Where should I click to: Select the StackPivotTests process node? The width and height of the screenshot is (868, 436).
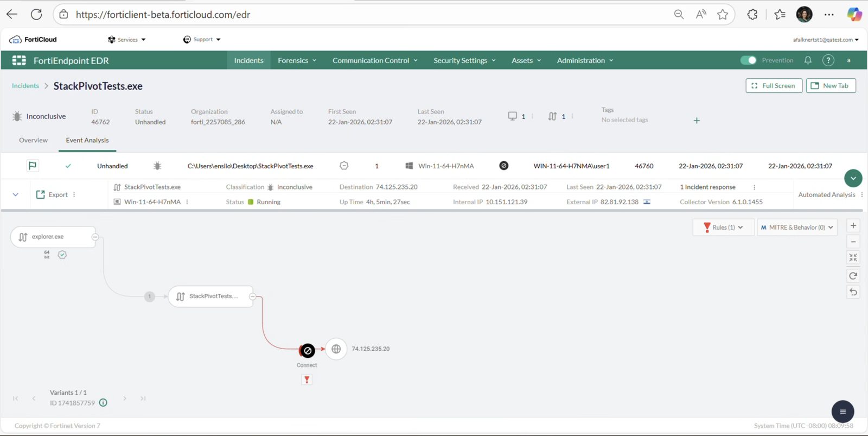[210, 296]
